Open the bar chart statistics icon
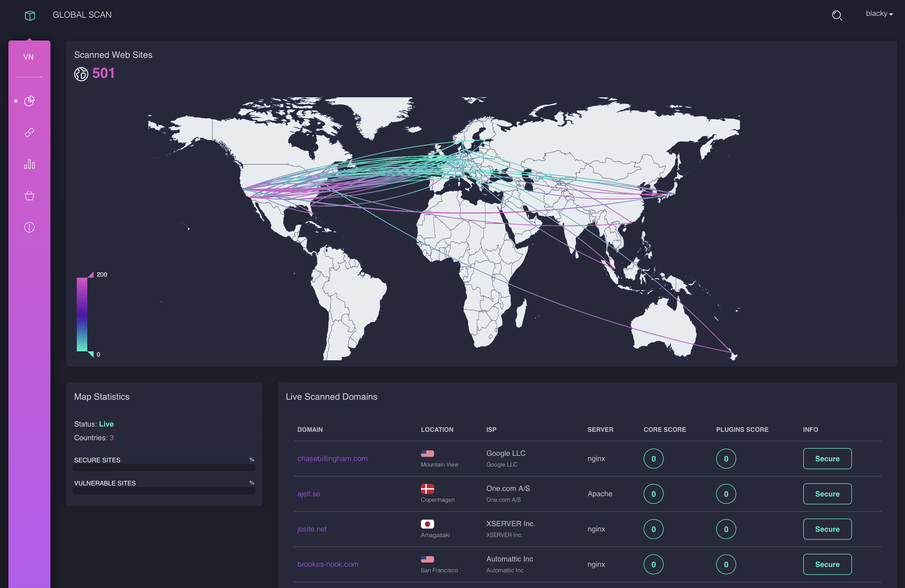The image size is (905, 588). tap(29, 164)
